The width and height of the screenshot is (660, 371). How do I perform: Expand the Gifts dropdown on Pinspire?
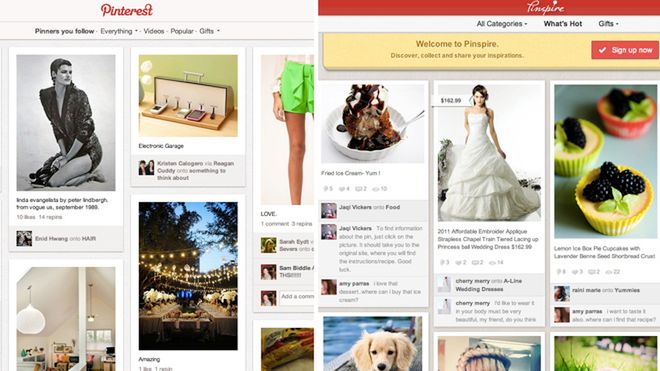pyautogui.click(x=608, y=24)
